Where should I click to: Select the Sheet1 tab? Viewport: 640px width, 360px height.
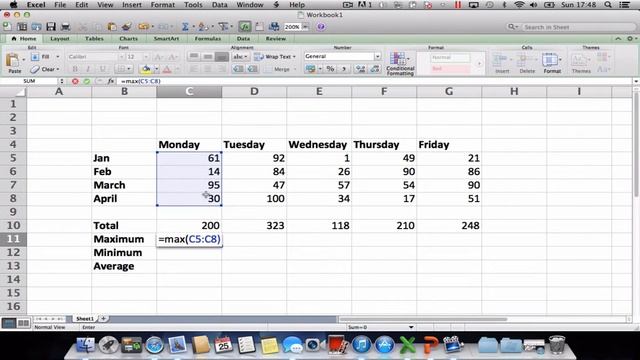coord(85,319)
